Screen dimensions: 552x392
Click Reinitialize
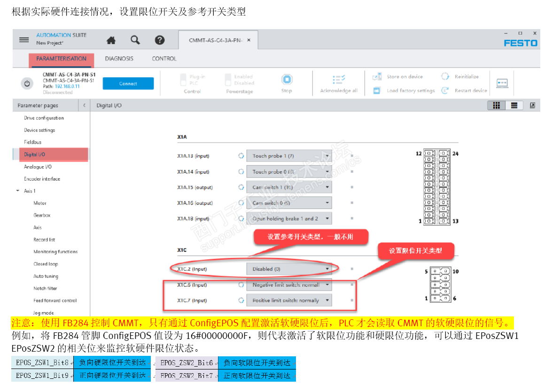(460, 77)
